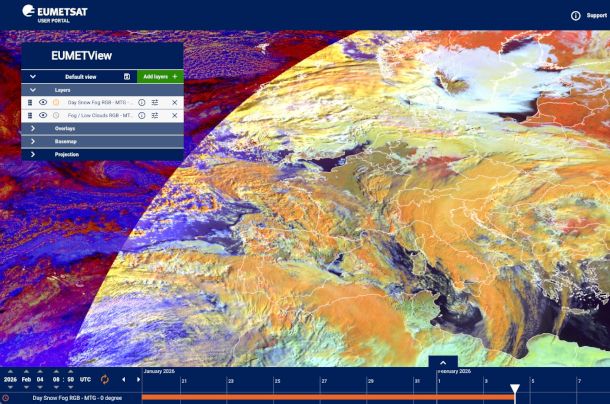The height and width of the screenshot is (404, 610).
Task: Increase the minutes 50 with its up arrow
Action: [x=70, y=372]
